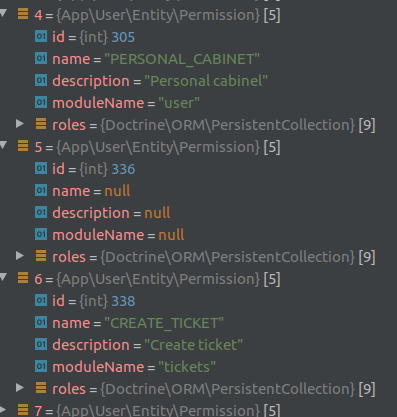The image size is (397, 417).
Task: Select the id = {int} 305 row
Action: coord(198,37)
